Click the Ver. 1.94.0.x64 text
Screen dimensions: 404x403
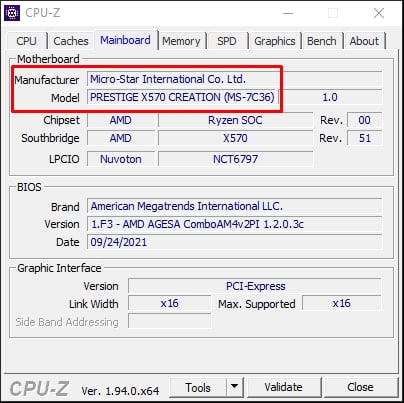point(120,391)
